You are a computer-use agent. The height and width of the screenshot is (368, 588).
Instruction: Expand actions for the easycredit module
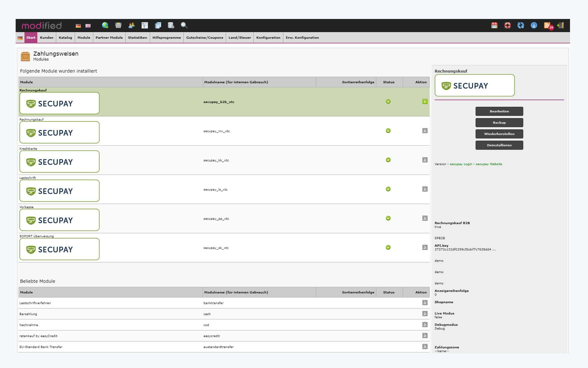pyautogui.click(x=424, y=336)
